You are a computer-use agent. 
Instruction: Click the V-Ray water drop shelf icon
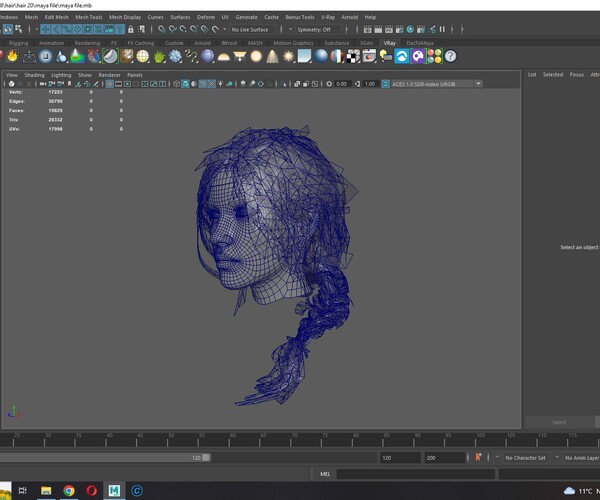[61, 56]
